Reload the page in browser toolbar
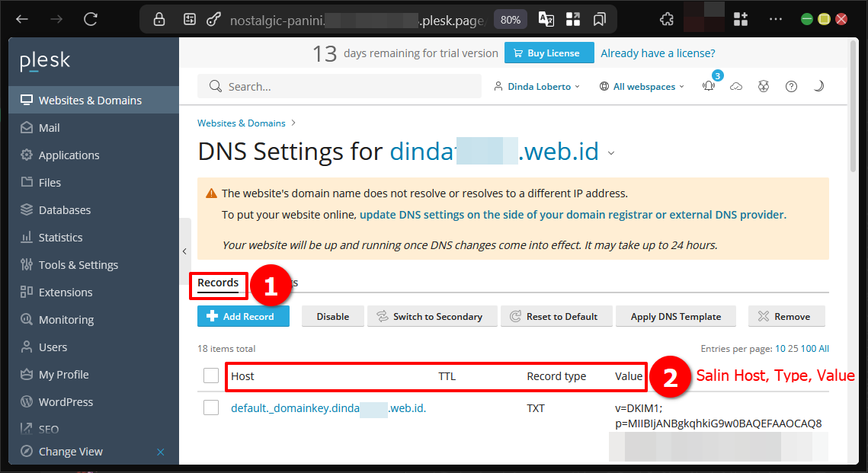The height and width of the screenshot is (473, 868). [x=91, y=19]
